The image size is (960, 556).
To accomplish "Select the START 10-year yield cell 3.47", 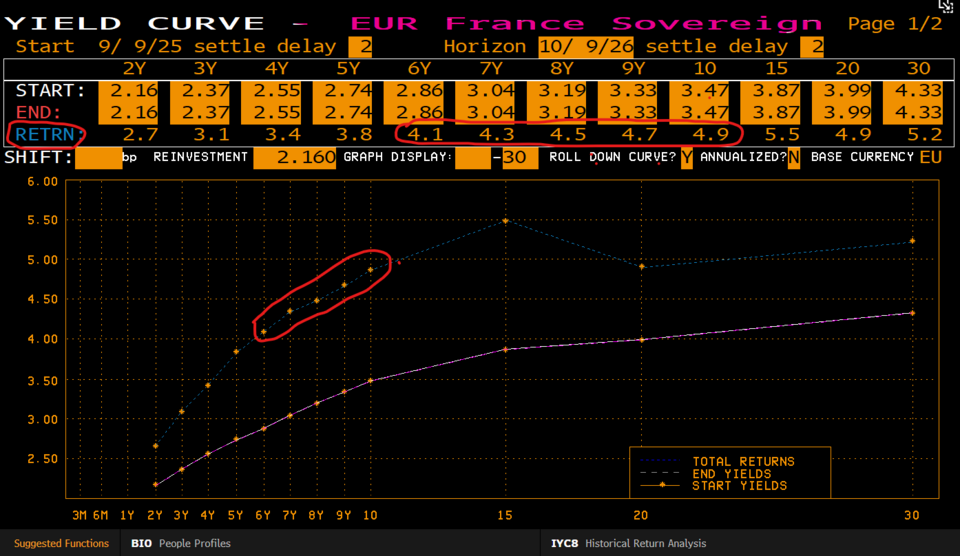I will (704, 91).
